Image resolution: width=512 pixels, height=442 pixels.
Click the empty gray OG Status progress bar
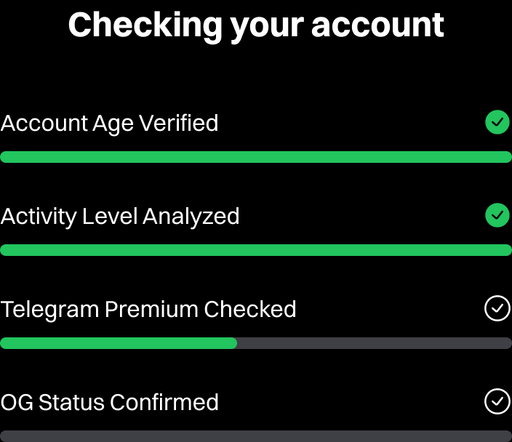256,436
